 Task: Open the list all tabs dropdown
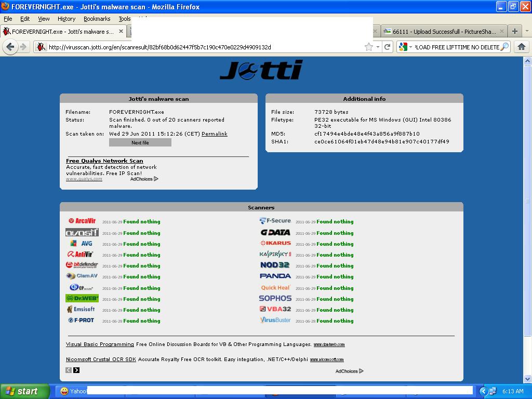527,31
